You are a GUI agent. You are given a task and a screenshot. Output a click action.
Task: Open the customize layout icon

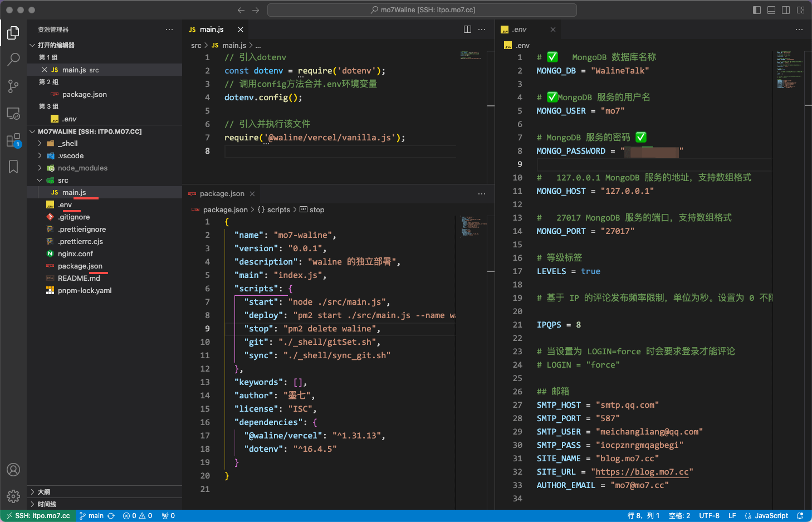tap(800, 10)
